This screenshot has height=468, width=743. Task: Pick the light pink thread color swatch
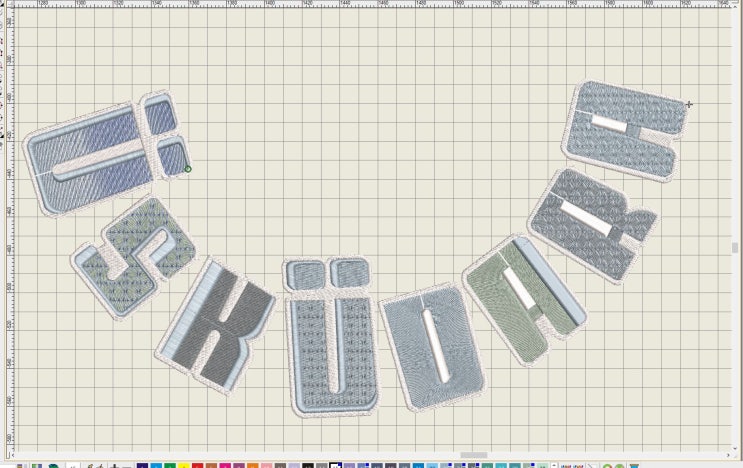click(x=266, y=465)
